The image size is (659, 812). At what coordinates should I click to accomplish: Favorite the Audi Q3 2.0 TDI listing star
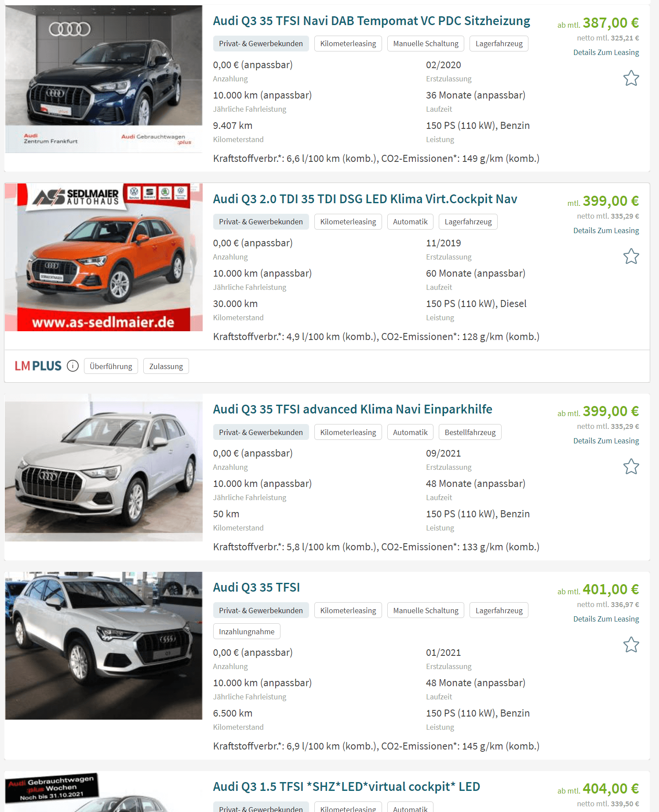(631, 256)
